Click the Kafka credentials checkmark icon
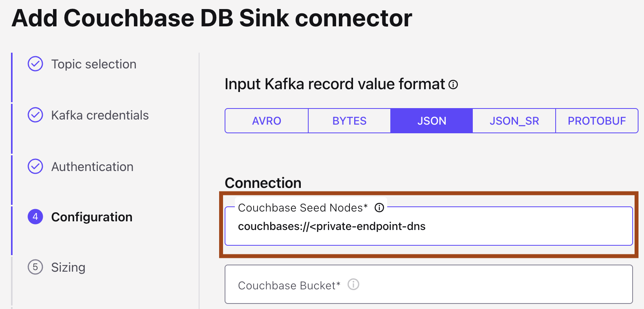644x309 pixels. [35, 115]
